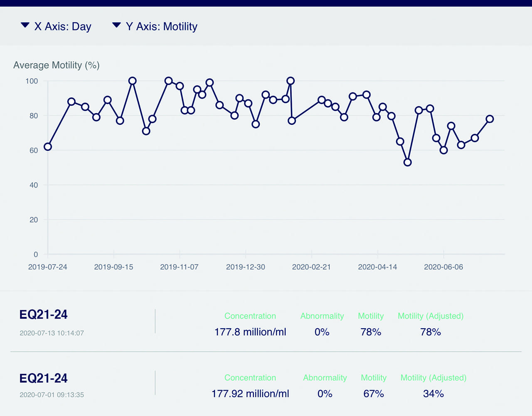
Task: Click the final data point at 78%
Action: 490,119
